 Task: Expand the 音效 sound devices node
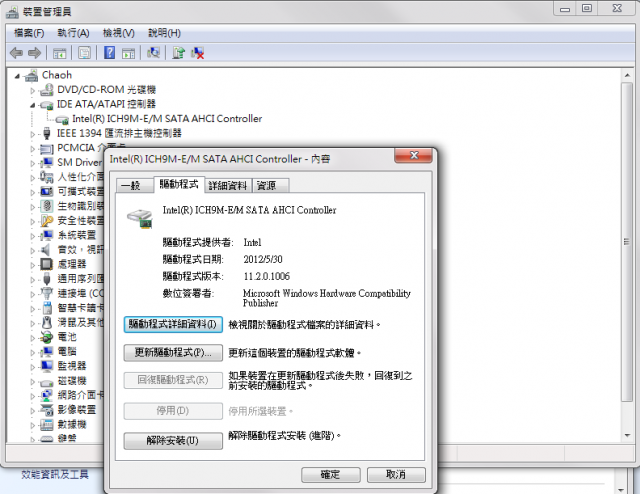pyautogui.click(x=33, y=250)
